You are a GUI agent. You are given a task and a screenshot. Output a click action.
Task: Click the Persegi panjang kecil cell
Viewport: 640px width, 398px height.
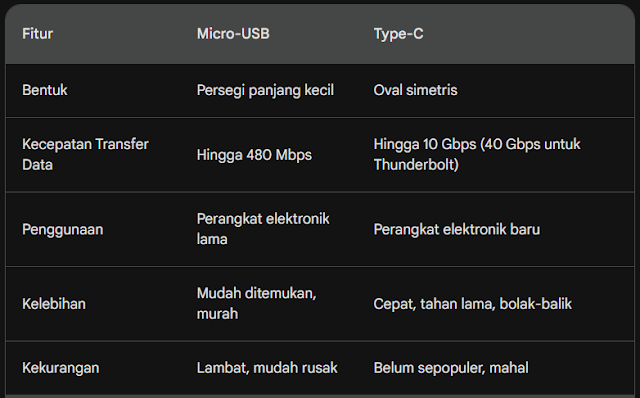(x=265, y=90)
